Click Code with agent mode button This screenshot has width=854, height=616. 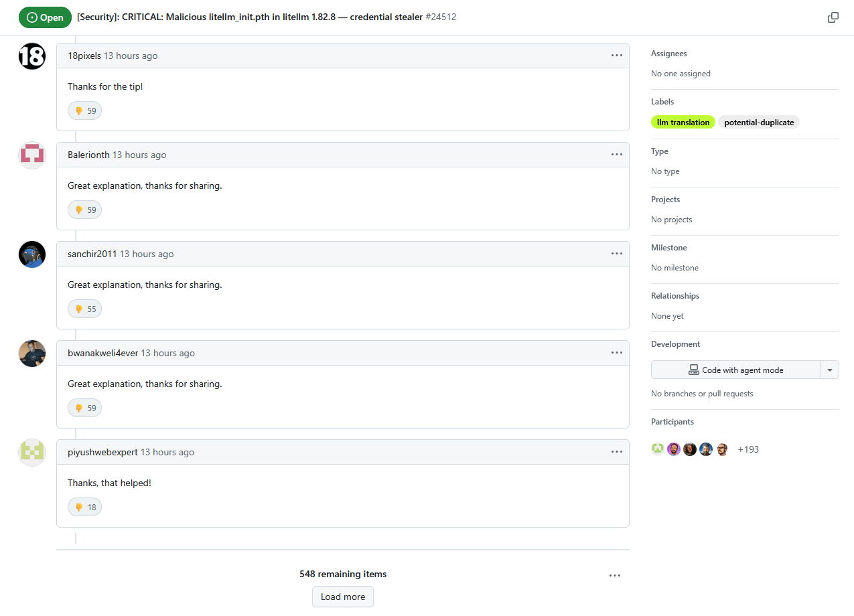click(736, 370)
